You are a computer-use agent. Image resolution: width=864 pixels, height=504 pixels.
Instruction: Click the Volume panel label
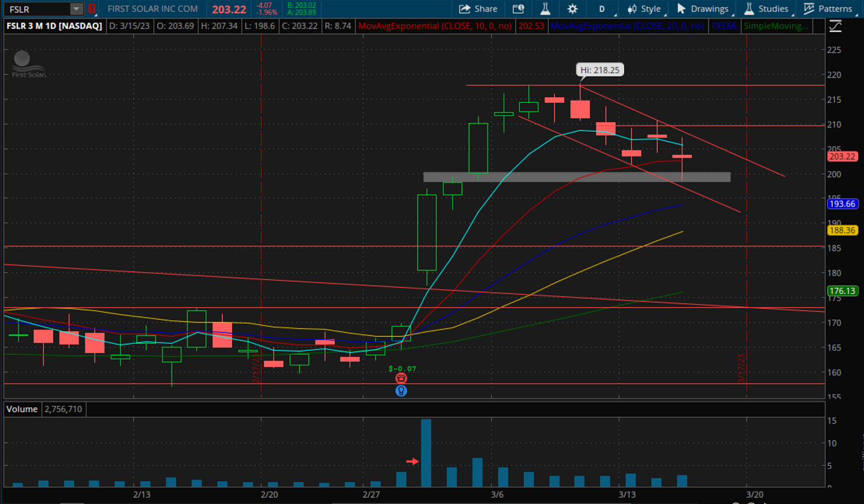point(22,409)
